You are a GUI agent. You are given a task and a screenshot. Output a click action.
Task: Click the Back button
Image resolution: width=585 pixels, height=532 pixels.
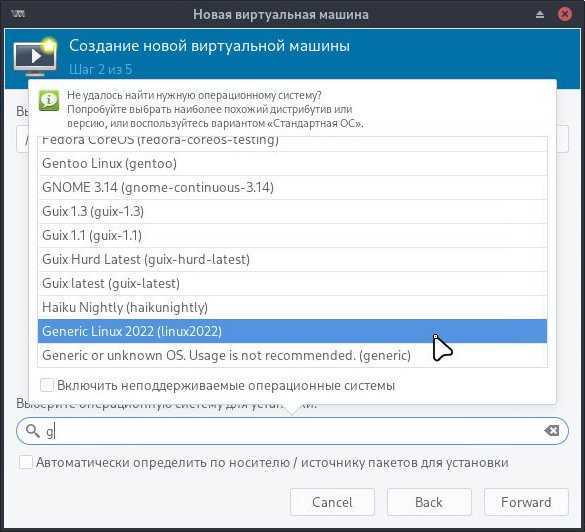tap(429, 502)
